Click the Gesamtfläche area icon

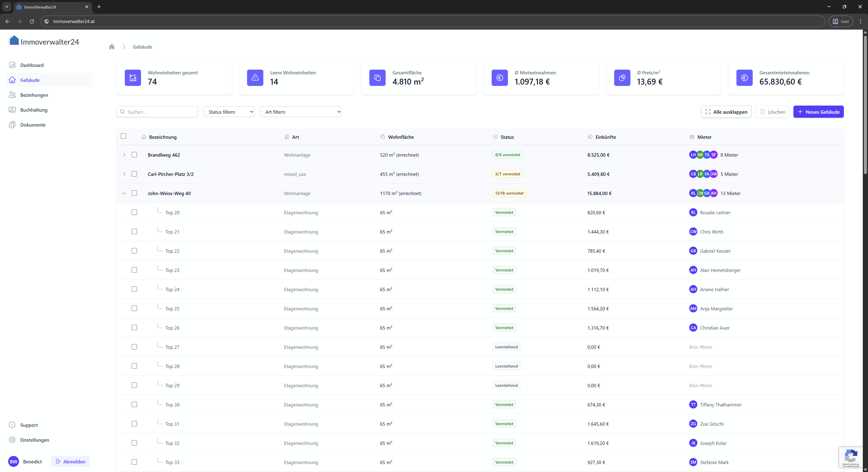377,78
